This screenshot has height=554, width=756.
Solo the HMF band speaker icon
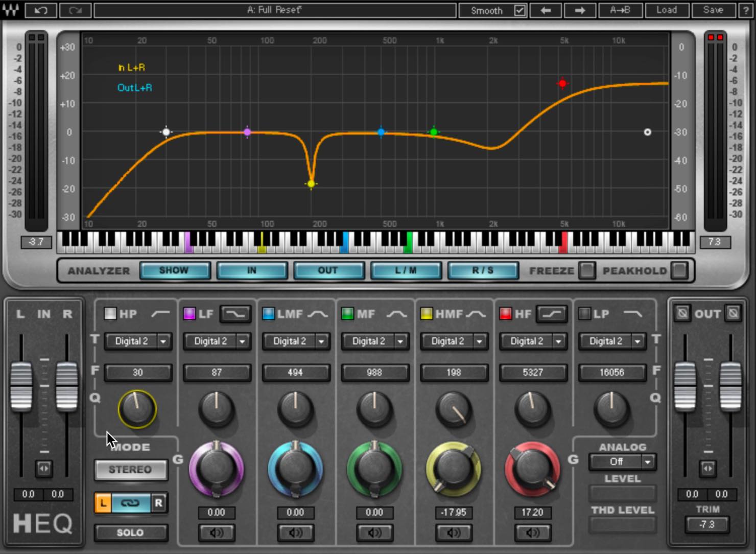click(x=454, y=533)
